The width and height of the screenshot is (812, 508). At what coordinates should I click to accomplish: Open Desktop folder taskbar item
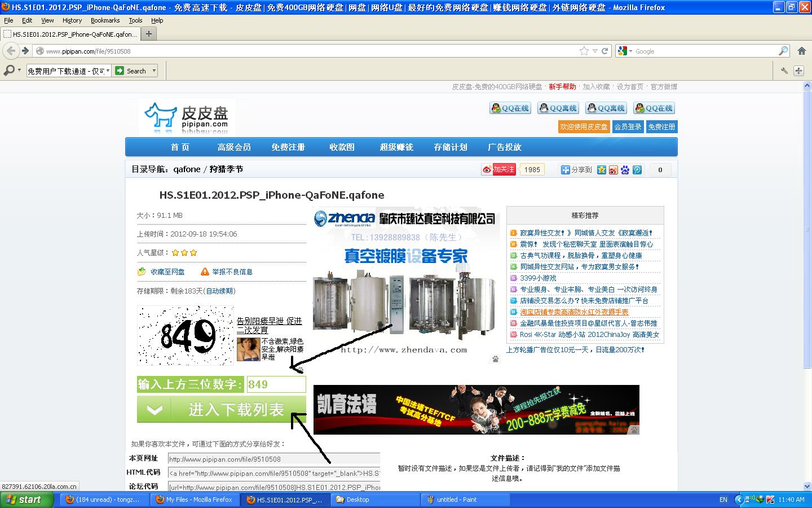tap(376, 500)
